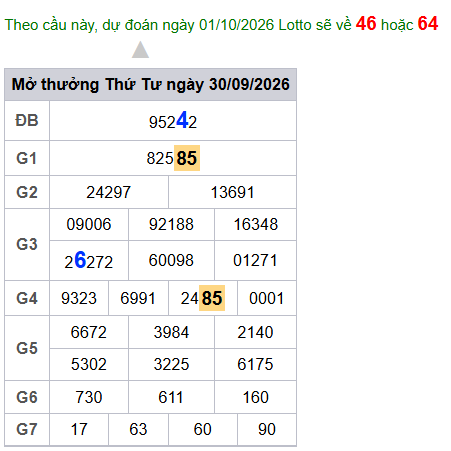
Task: Select G3 number 60098
Action: tap(171, 260)
